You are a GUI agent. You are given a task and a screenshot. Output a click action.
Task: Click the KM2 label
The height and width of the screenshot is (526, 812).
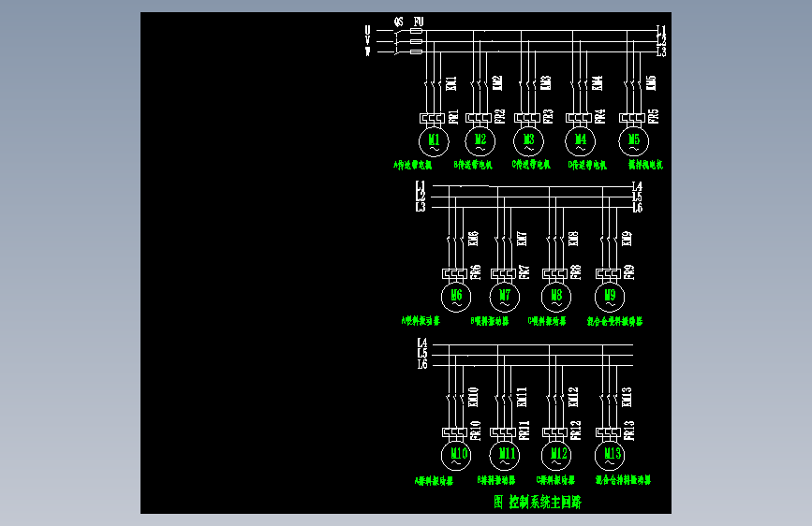497,83
